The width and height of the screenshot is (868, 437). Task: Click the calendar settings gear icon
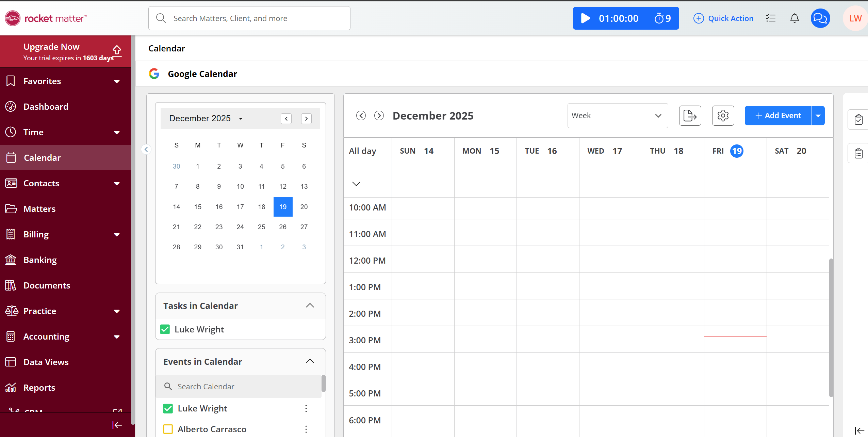(723, 116)
